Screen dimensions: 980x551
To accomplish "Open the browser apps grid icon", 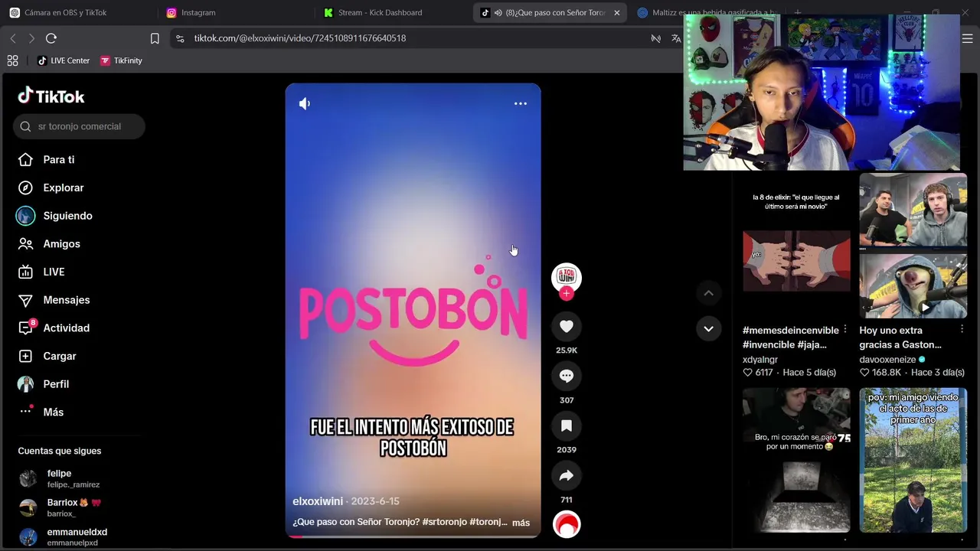I will [x=12, y=60].
